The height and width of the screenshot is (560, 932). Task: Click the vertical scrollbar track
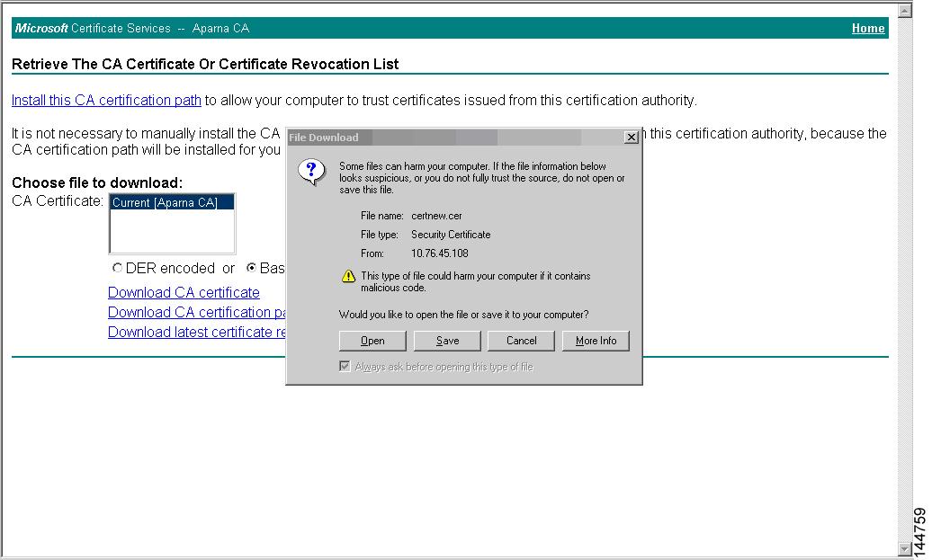point(904,270)
